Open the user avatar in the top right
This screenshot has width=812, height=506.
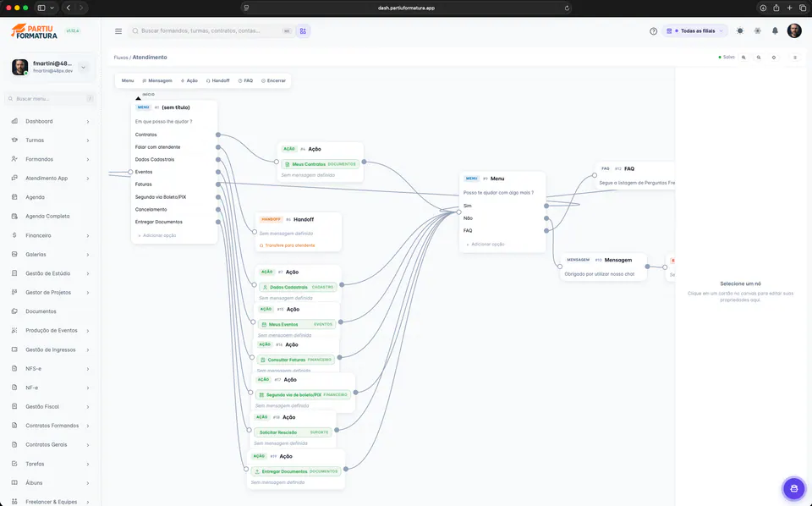794,30
